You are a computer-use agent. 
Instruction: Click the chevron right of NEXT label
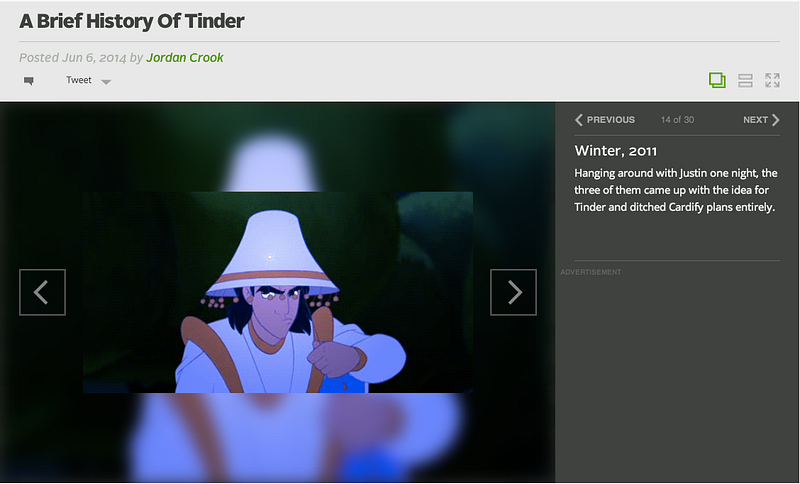[x=776, y=120]
